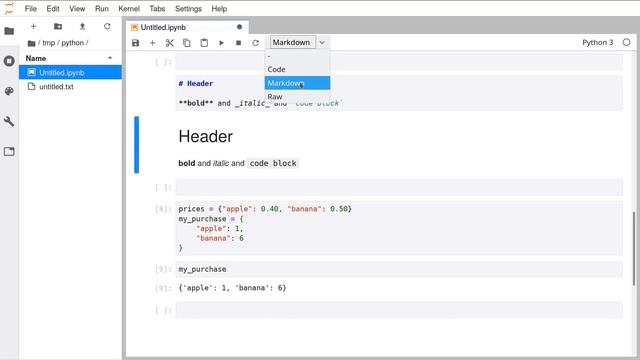This screenshot has height=360, width=640.
Task: Open the Settings menu
Action: coord(188,9)
